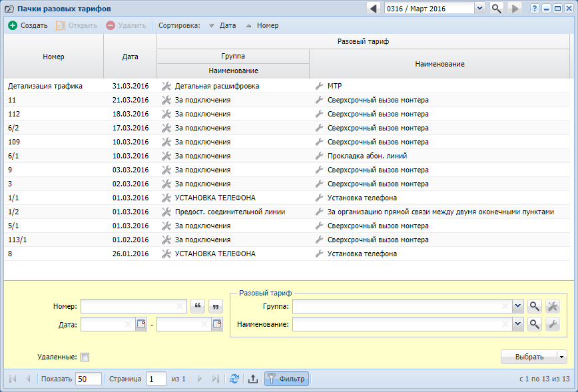Sort by Дата in toolbar
This screenshot has height=392, width=578.
pos(222,25)
